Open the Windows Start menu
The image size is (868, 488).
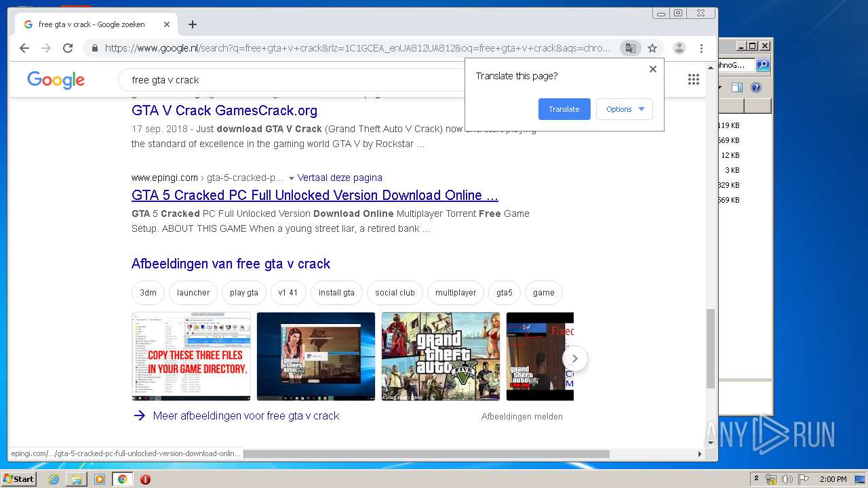pos(18,479)
